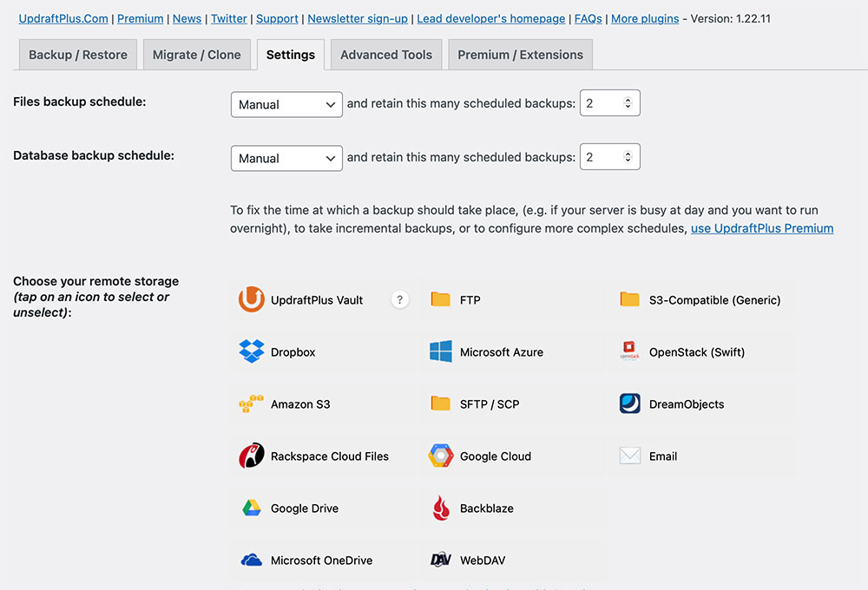
Task: Select the Microsoft Azure Windows icon
Action: point(441,351)
